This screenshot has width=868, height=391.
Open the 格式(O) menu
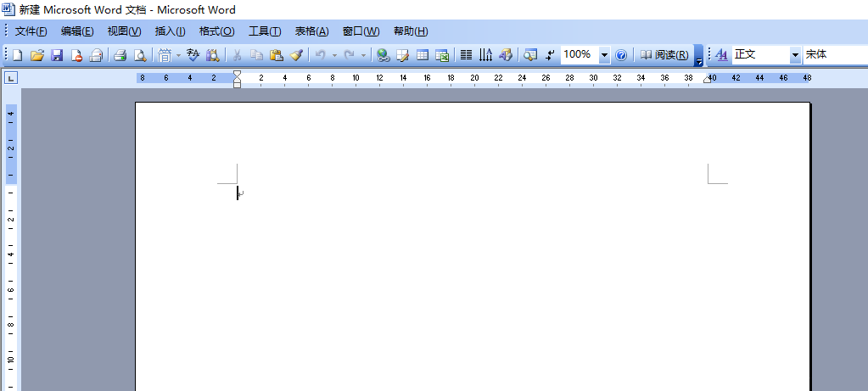click(216, 31)
